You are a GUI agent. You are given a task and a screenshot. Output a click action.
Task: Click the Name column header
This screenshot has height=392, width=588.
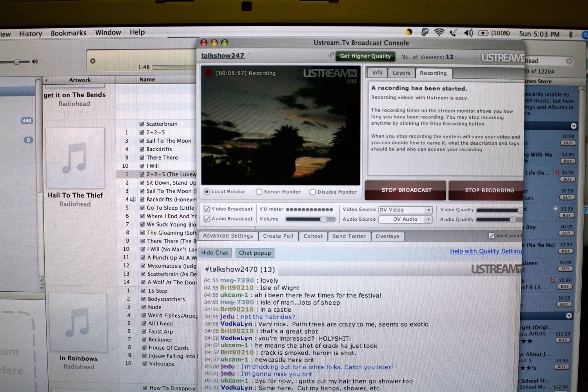point(147,80)
